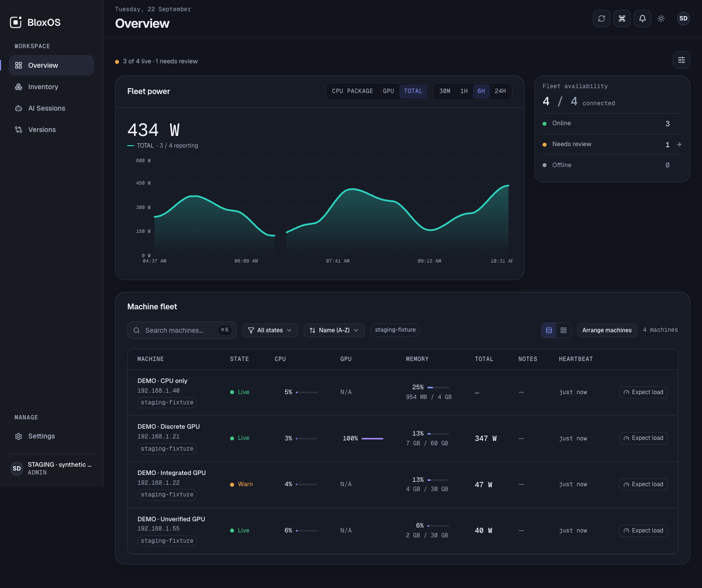Click DEMO · Discrete GPU machine name
Viewport: 702px width, 588px height.
coord(169,427)
